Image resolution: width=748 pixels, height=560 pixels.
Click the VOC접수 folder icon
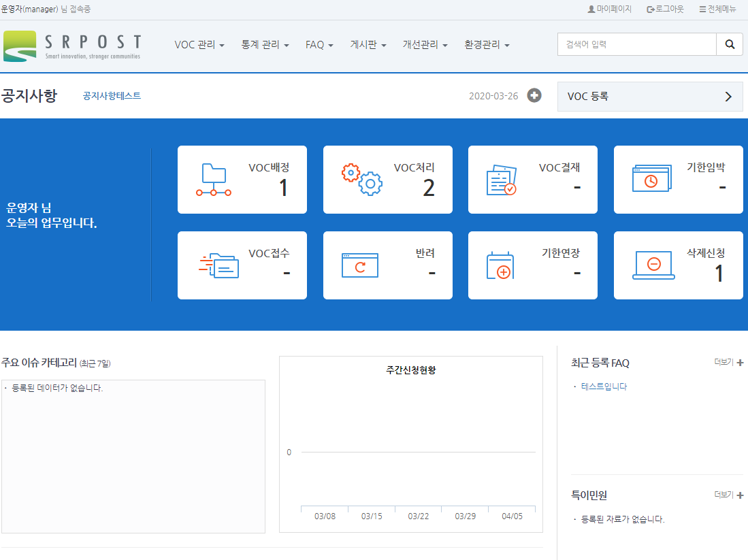218,265
